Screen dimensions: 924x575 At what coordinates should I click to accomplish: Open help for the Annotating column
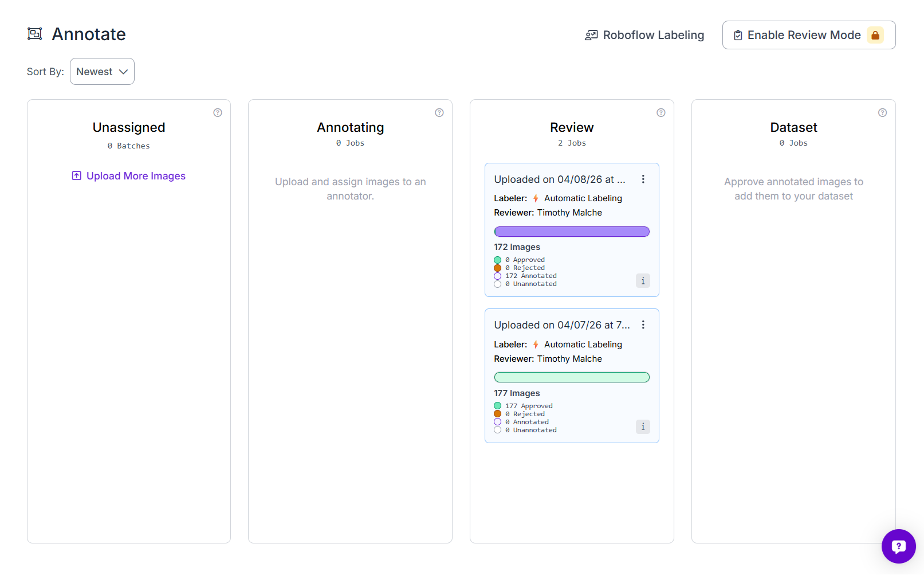439,112
